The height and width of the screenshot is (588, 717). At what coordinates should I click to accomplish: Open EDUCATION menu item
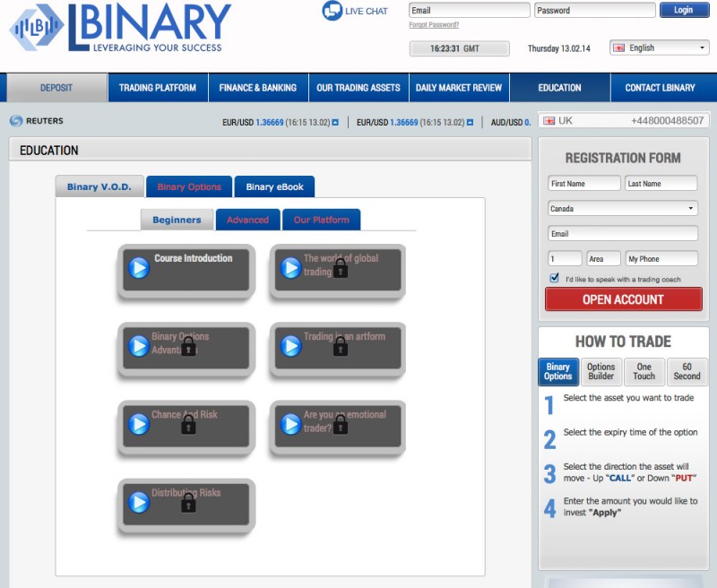pos(559,88)
